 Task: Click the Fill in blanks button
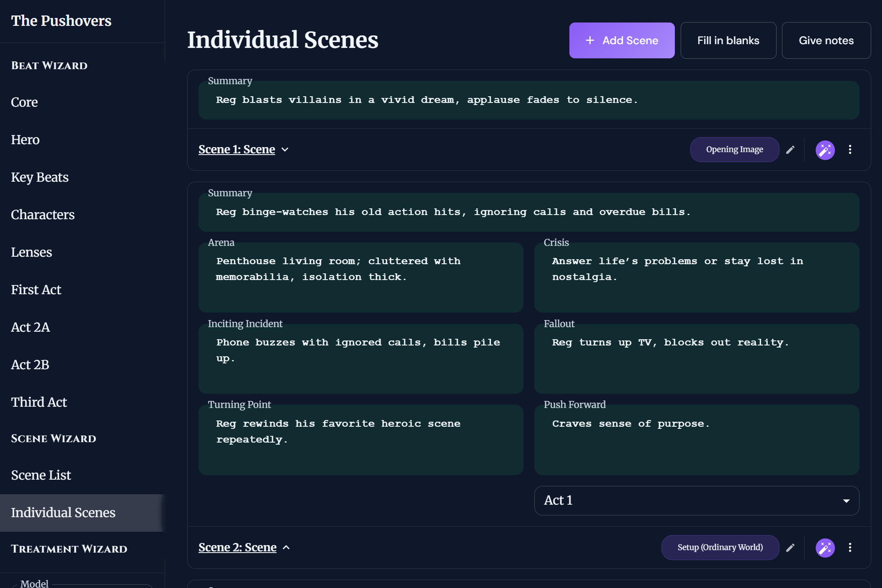(728, 40)
